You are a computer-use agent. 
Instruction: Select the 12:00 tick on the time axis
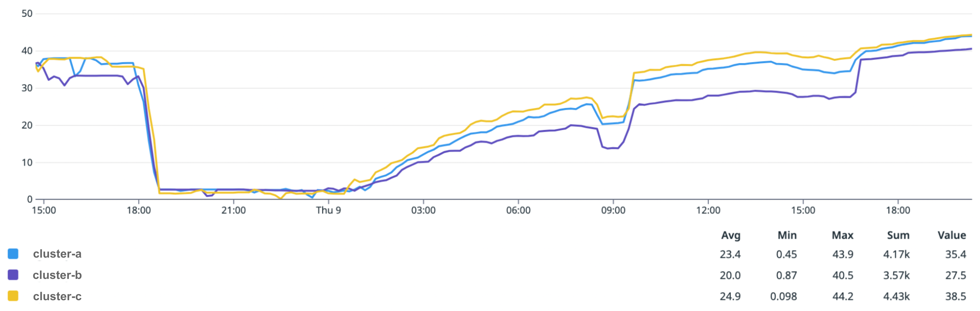[708, 210]
